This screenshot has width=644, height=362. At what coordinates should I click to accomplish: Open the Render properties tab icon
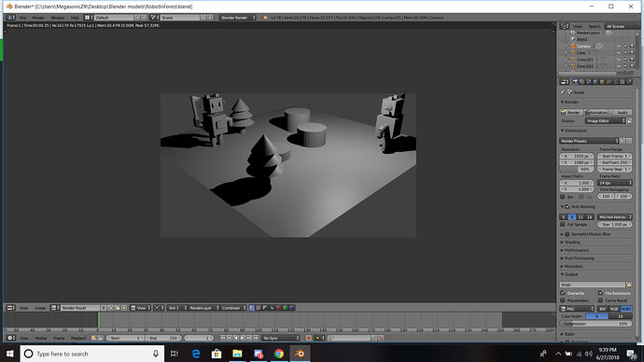pyautogui.click(x=576, y=82)
